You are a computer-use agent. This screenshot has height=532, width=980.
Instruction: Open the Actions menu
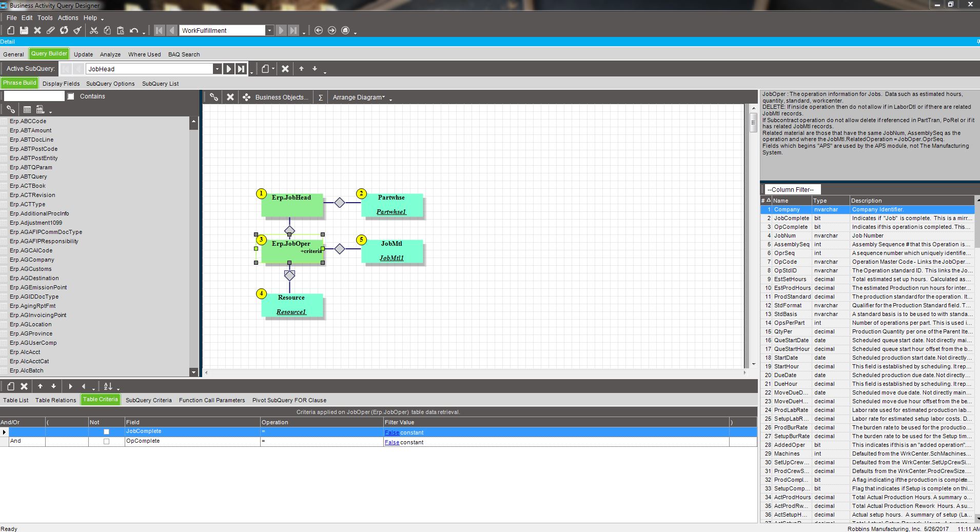click(x=68, y=17)
